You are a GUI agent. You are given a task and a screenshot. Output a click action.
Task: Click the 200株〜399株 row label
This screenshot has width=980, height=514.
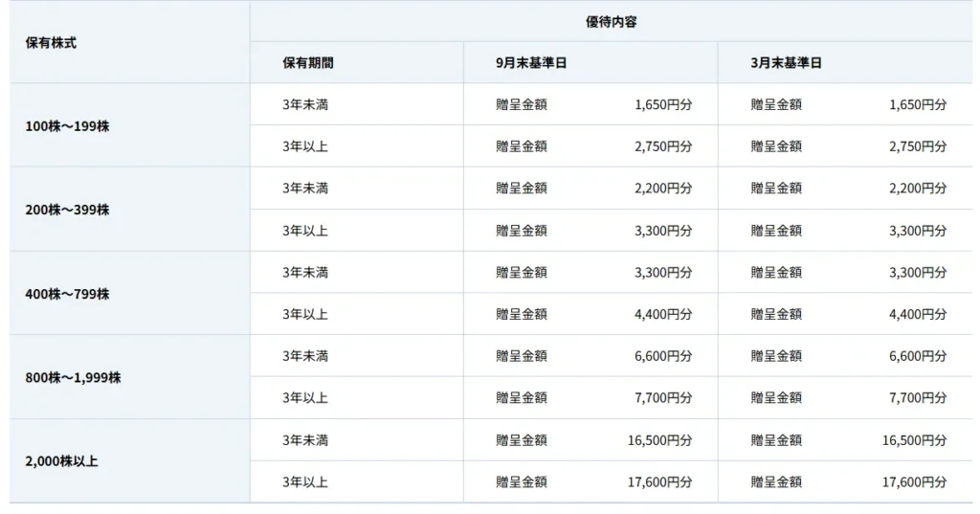67,210
